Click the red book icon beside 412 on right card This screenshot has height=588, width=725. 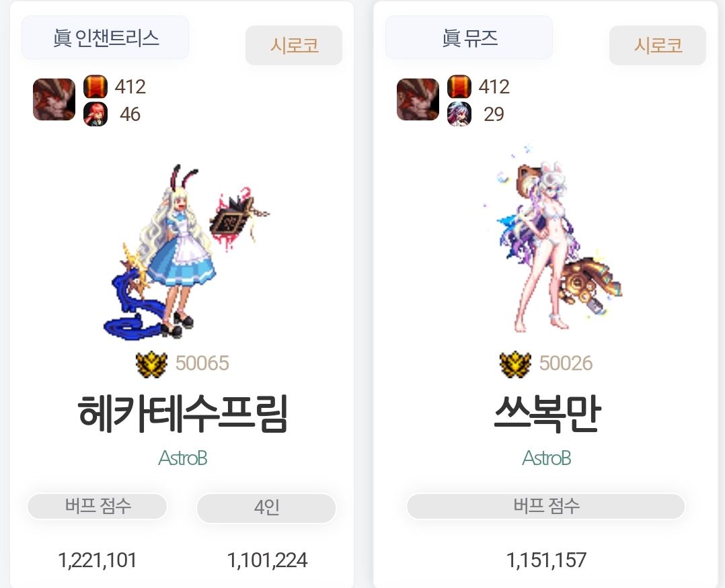459,87
